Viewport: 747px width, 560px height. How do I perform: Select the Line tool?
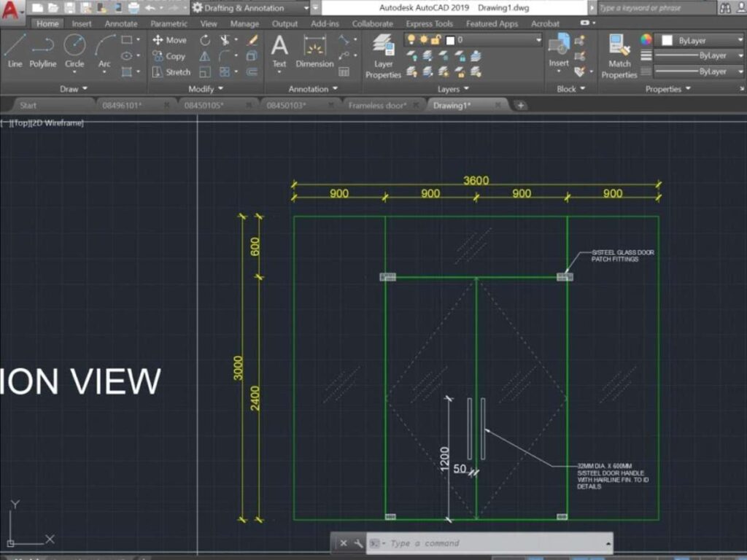pyautogui.click(x=15, y=50)
